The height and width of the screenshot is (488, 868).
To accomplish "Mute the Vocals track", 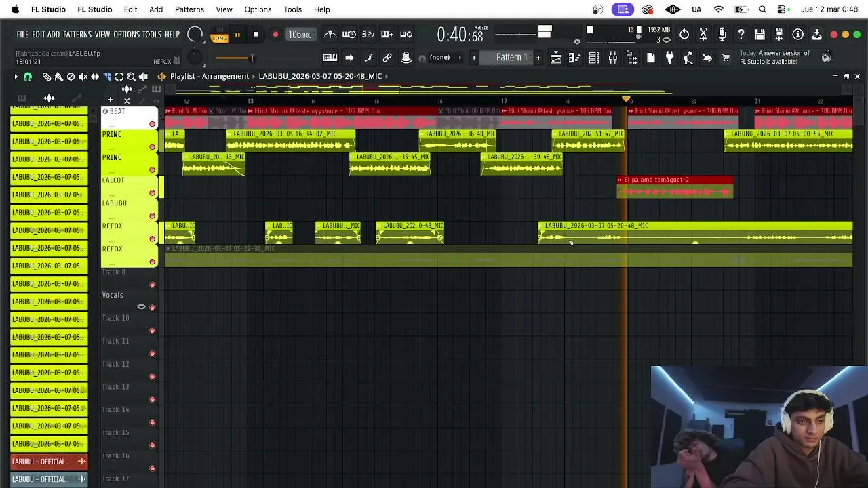I will click(152, 308).
